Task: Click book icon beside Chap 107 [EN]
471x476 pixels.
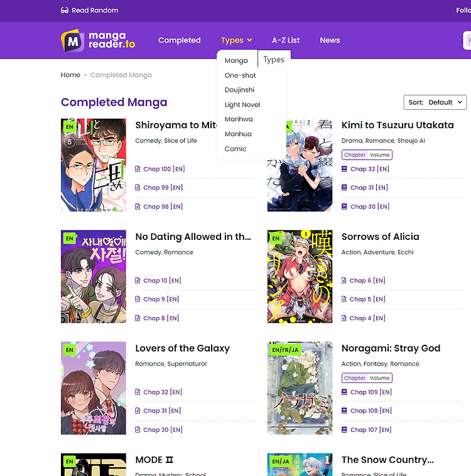Action: (344, 430)
